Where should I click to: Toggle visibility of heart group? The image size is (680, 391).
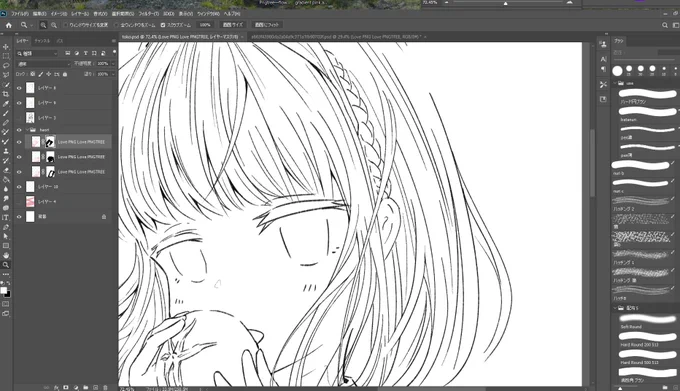pos(19,130)
